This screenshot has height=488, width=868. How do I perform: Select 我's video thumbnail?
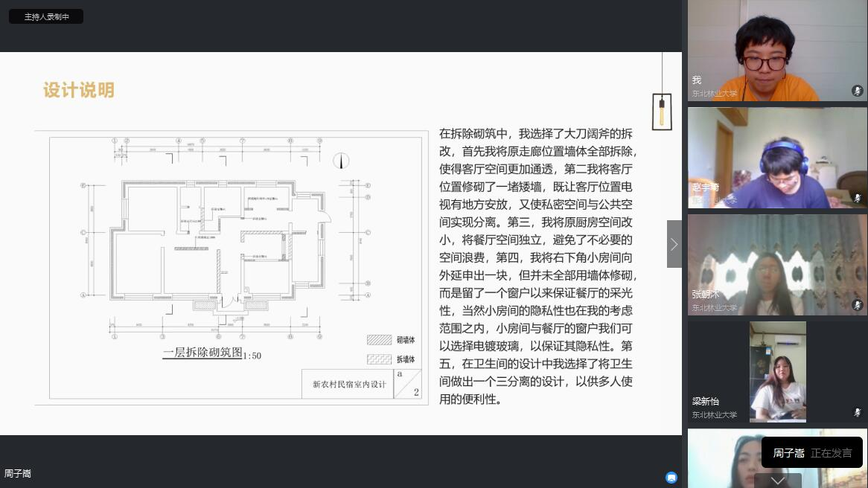click(x=777, y=51)
